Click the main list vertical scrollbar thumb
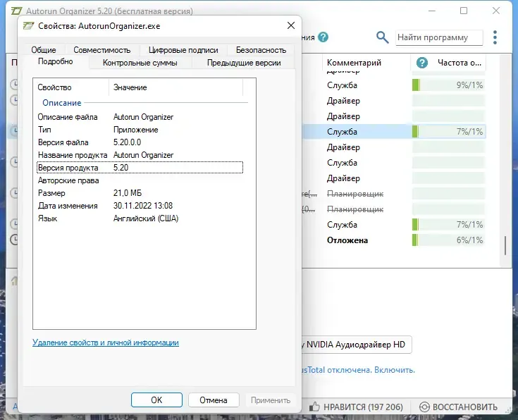The image size is (518, 420). [505, 245]
